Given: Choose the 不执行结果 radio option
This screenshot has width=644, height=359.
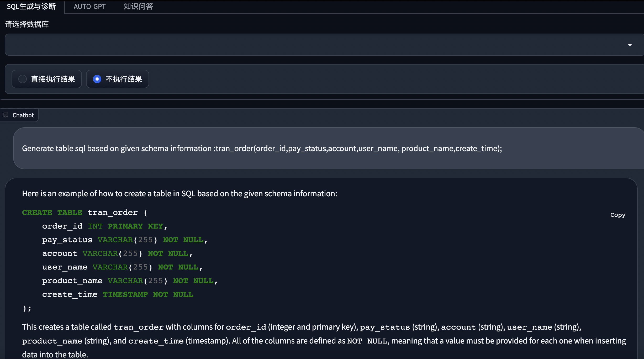Looking at the screenshot, I should point(97,79).
